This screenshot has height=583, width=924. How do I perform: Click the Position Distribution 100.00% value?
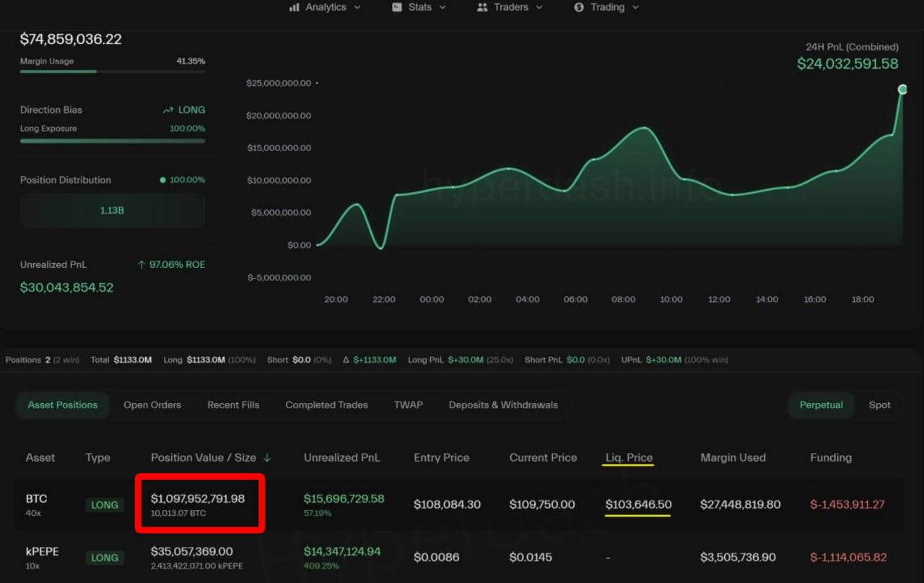pos(188,180)
